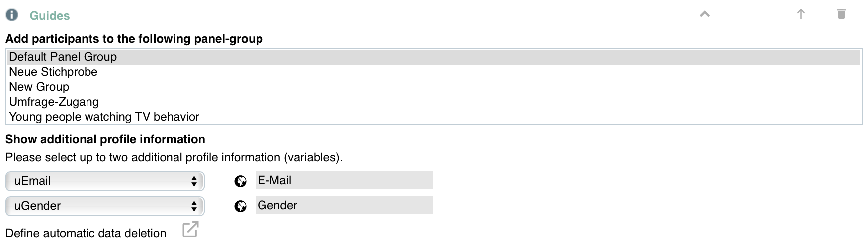The image size is (868, 246).
Task: Open automatic data deletion external link icon
Action: pyautogui.click(x=190, y=229)
